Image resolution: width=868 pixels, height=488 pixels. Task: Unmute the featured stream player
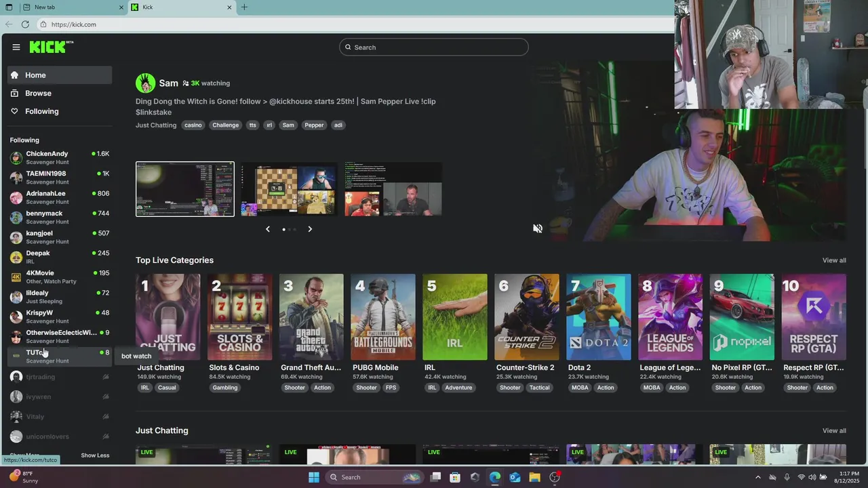pyautogui.click(x=538, y=229)
